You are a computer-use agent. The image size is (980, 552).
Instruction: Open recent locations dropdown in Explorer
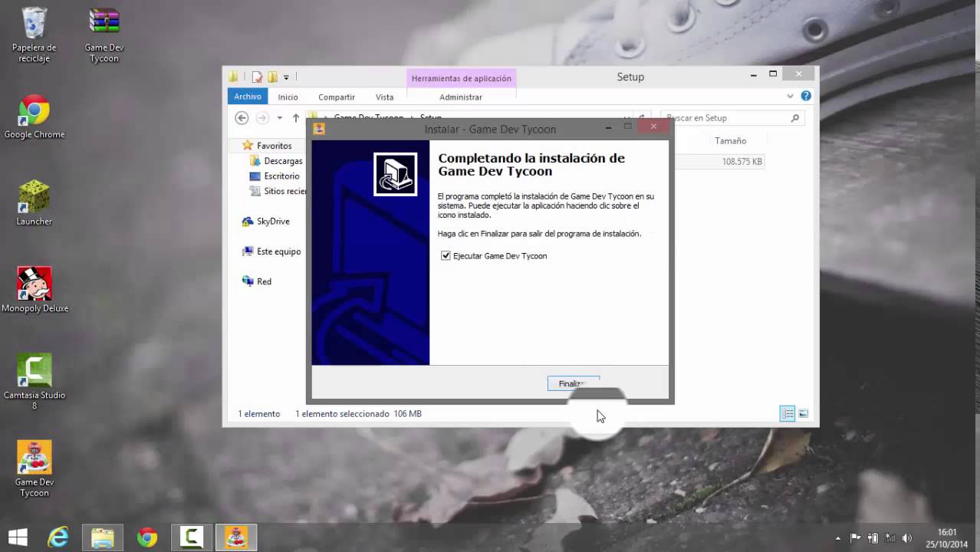(279, 118)
